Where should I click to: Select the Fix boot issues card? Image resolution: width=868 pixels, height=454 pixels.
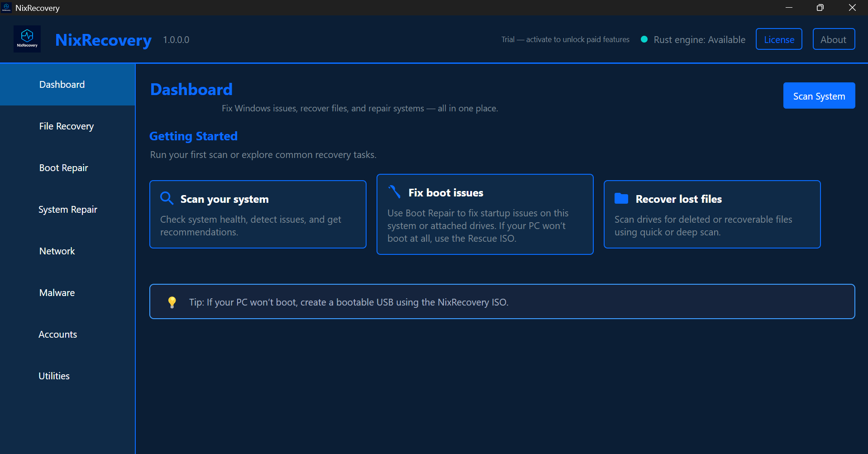click(x=485, y=215)
